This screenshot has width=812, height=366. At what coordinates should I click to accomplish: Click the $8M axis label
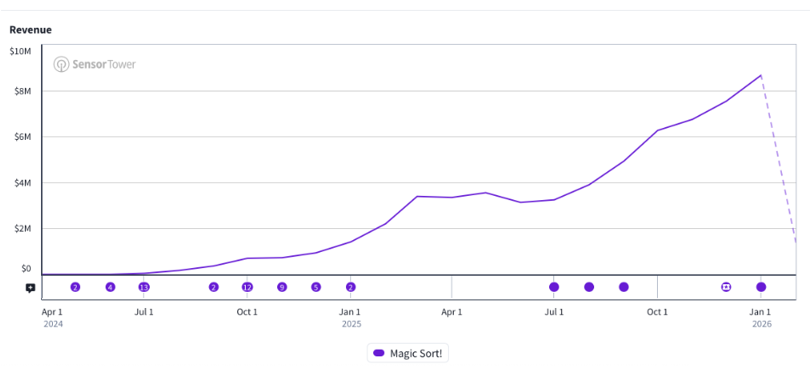click(22, 92)
